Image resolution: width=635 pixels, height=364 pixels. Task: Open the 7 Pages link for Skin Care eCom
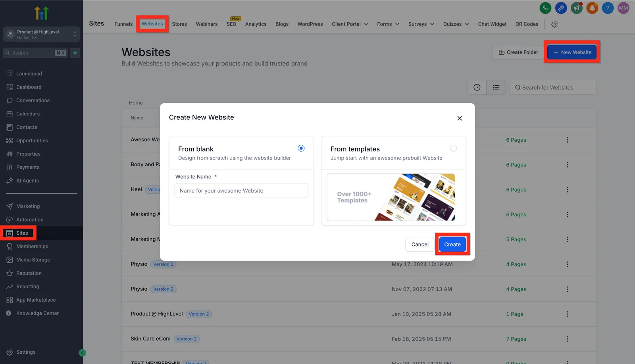pyautogui.click(x=516, y=339)
